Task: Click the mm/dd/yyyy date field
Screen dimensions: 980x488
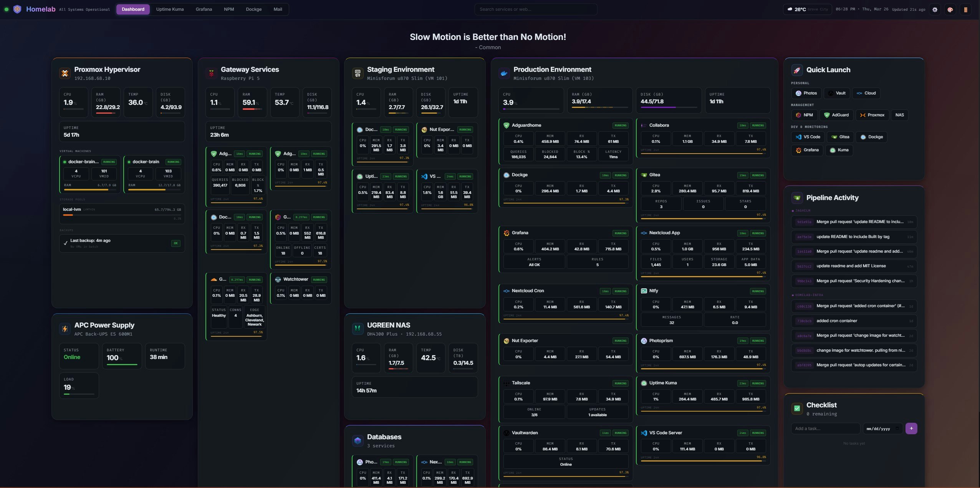Action: (883, 428)
